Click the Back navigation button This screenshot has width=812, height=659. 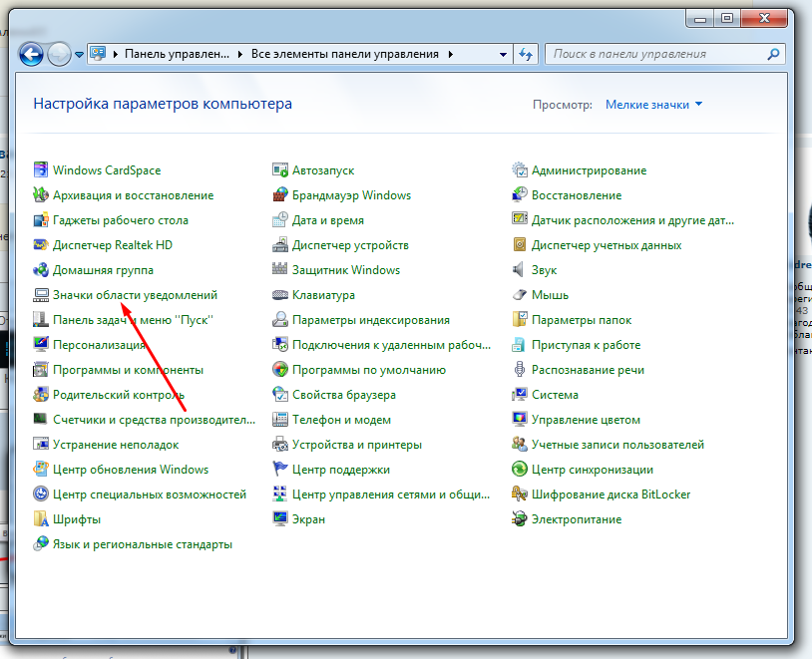coord(31,55)
